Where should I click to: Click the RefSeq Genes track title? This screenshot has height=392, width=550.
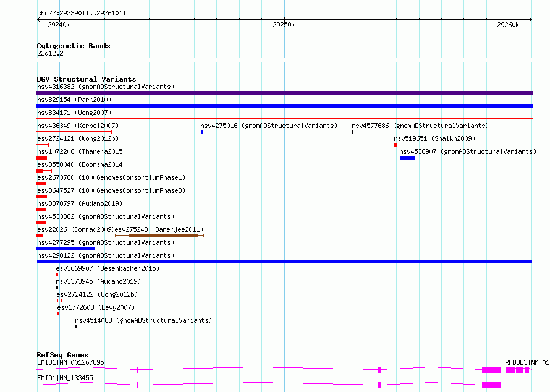[x=62, y=355]
